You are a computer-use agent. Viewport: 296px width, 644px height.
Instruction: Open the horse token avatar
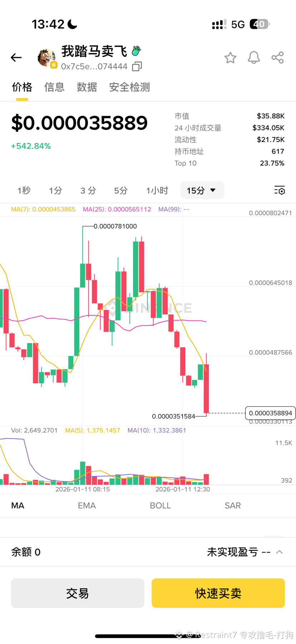coord(46,58)
